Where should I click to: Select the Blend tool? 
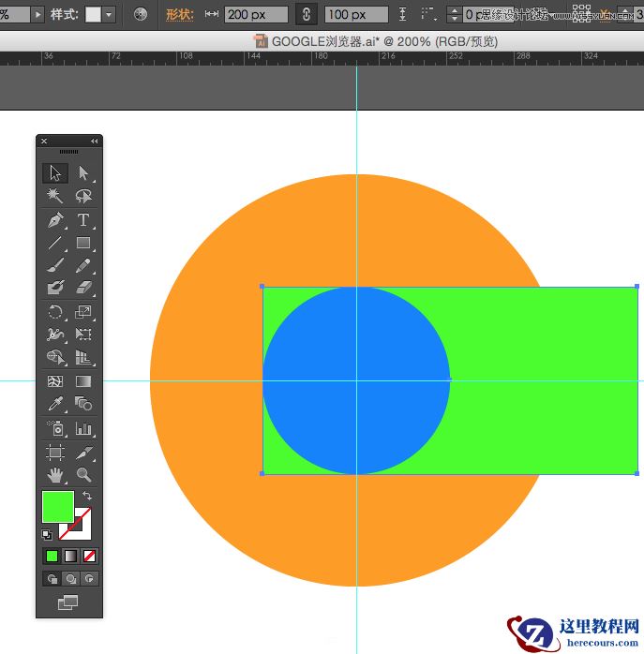point(83,404)
